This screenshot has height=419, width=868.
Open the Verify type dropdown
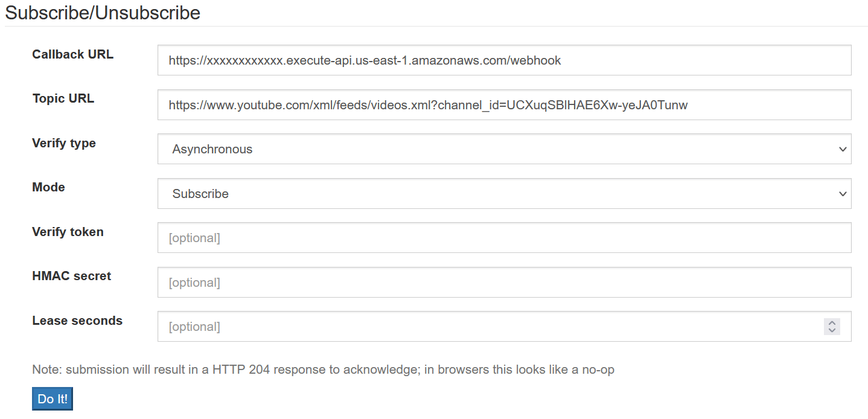coord(504,149)
